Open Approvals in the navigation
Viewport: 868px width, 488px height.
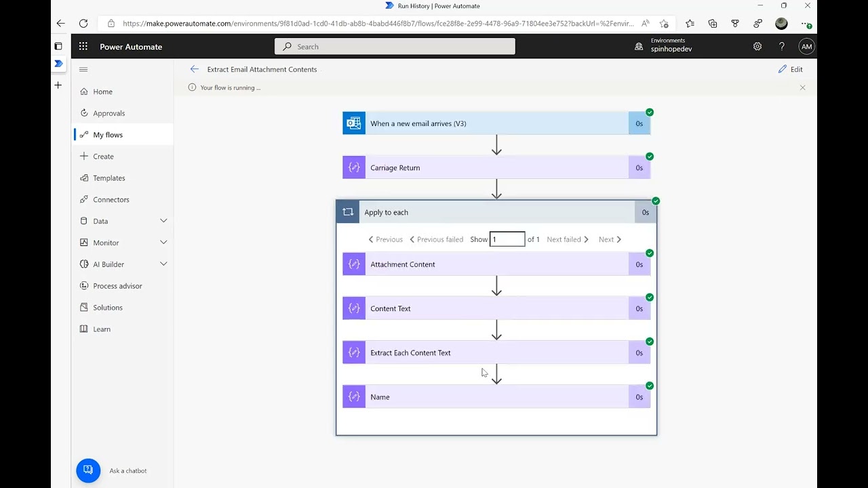click(122, 113)
